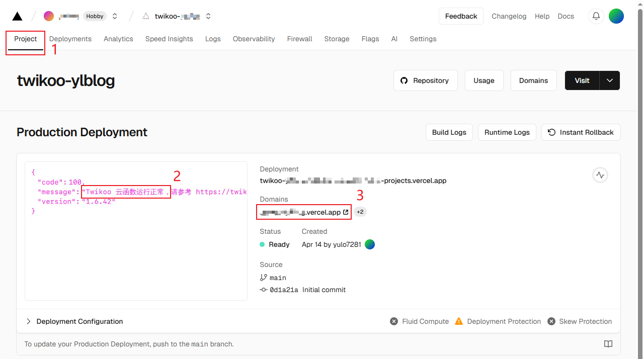Image resolution: width=644 pixels, height=359 pixels.
Task: Click the Skew Protection status icon
Action: pos(551,321)
